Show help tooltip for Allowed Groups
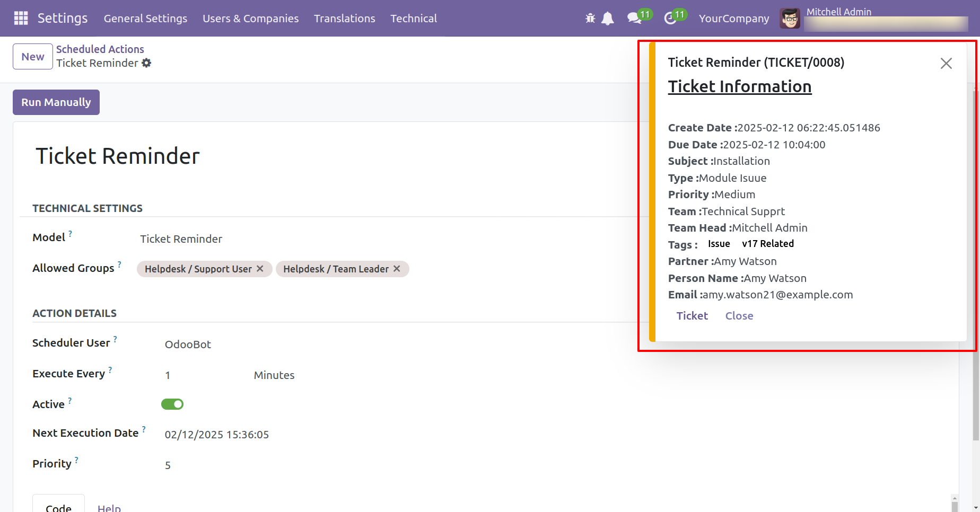The image size is (980, 512). [x=119, y=264]
